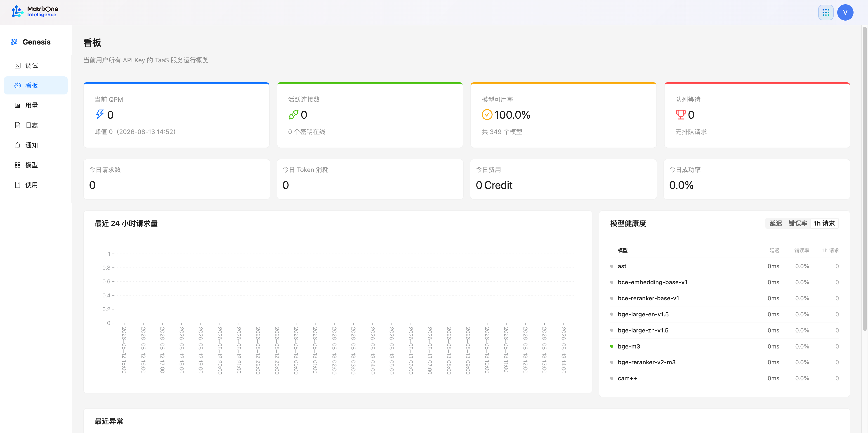Image resolution: width=868 pixels, height=433 pixels.
Task: Click the 今日 Token 消耗 card
Action: tap(370, 179)
